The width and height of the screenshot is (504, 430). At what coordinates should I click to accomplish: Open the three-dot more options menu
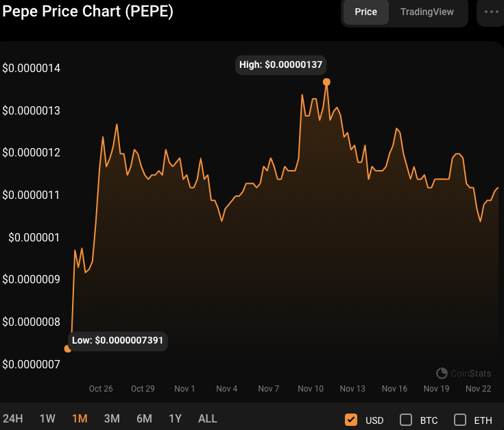point(491,12)
